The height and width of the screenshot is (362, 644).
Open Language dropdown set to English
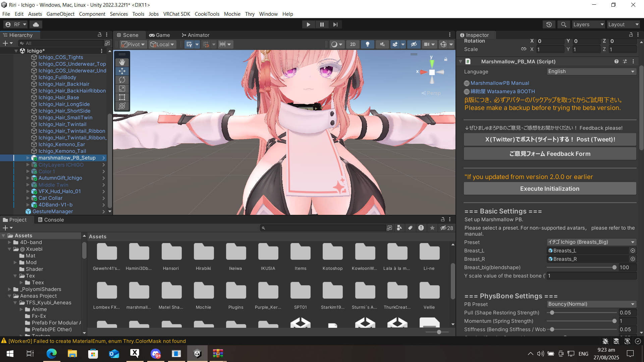coord(591,71)
